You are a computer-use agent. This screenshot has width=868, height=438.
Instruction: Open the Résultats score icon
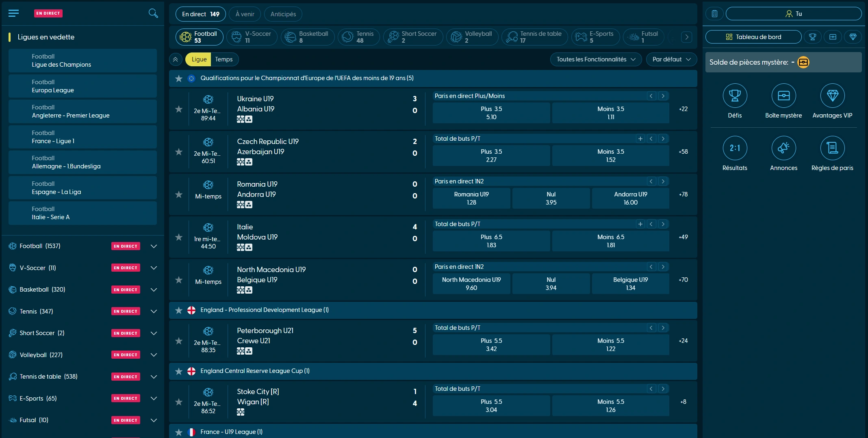735,148
